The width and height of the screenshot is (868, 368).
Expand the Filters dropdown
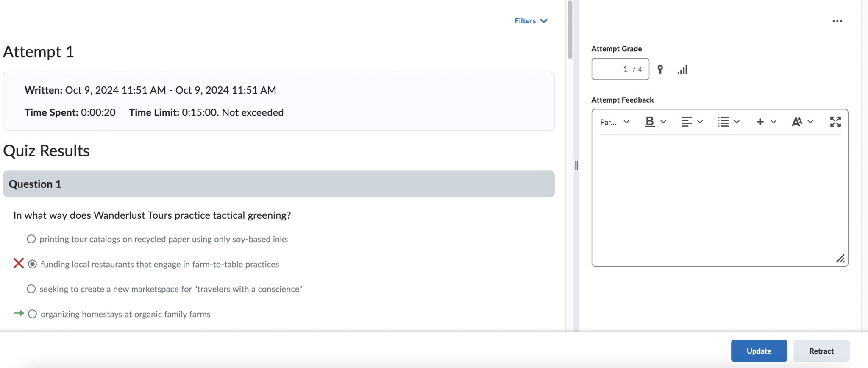531,21
